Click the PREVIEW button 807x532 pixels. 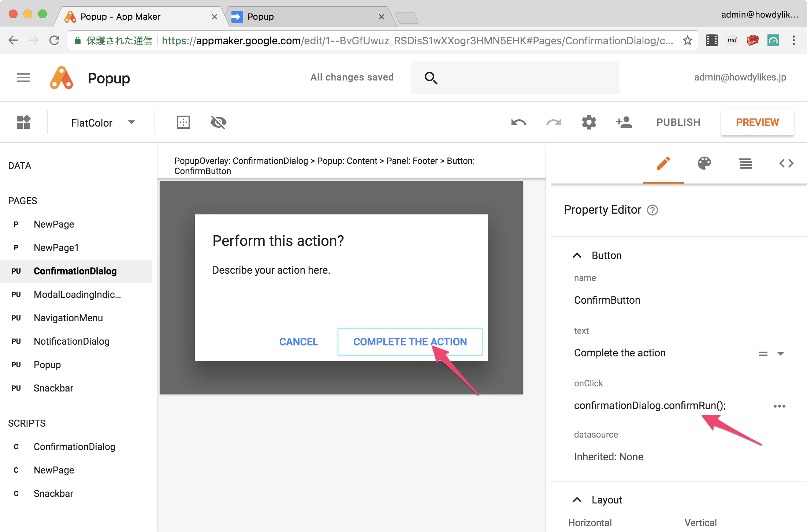[757, 122]
